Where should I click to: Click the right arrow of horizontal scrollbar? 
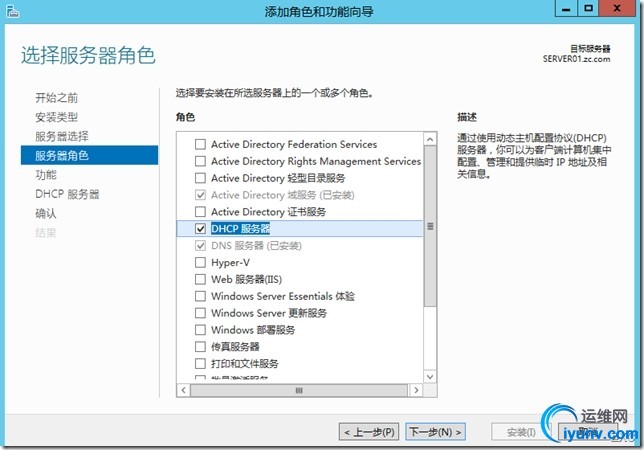pos(416,390)
